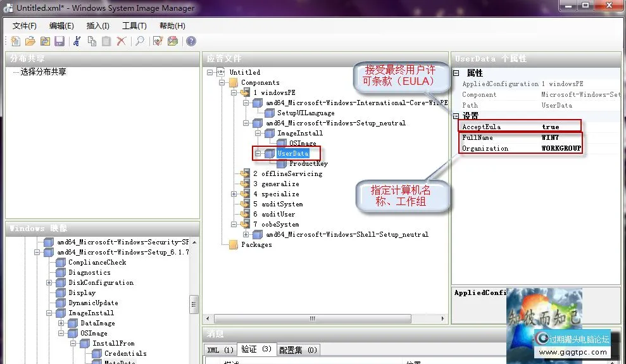
Task: Open the 工具(T) menu
Action: click(x=134, y=26)
